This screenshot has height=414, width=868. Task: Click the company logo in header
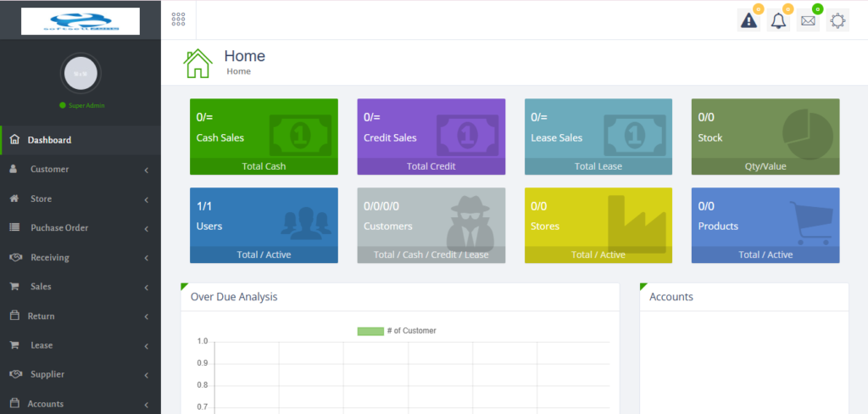[x=81, y=21]
